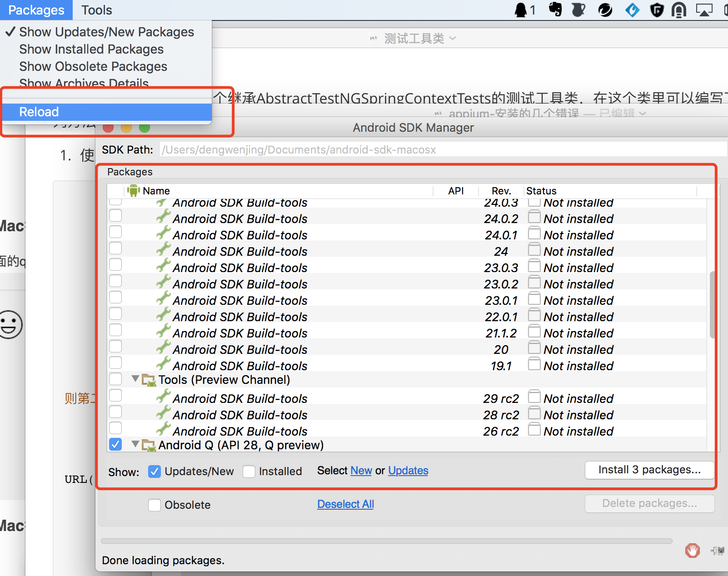This screenshot has height=576, width=728.
Task: Click the red stop hand icon
Action: click(692, 551)
